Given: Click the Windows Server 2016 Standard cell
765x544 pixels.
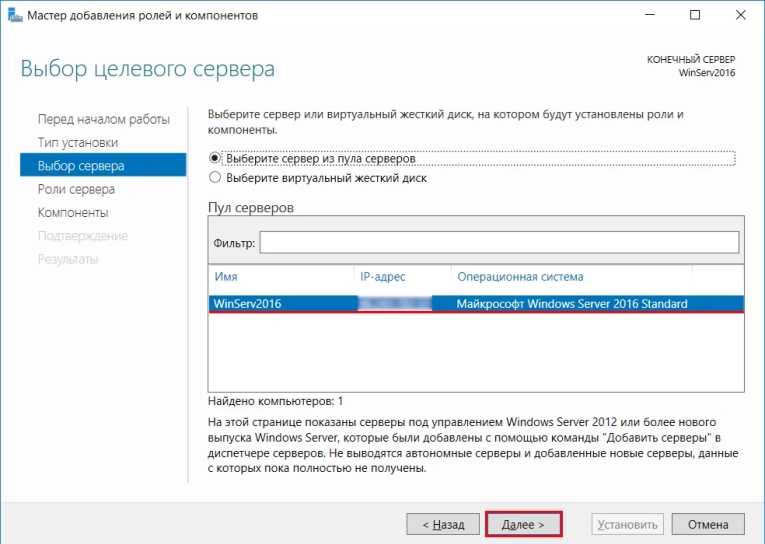Looking at the screenshot, I should (571, 304).
